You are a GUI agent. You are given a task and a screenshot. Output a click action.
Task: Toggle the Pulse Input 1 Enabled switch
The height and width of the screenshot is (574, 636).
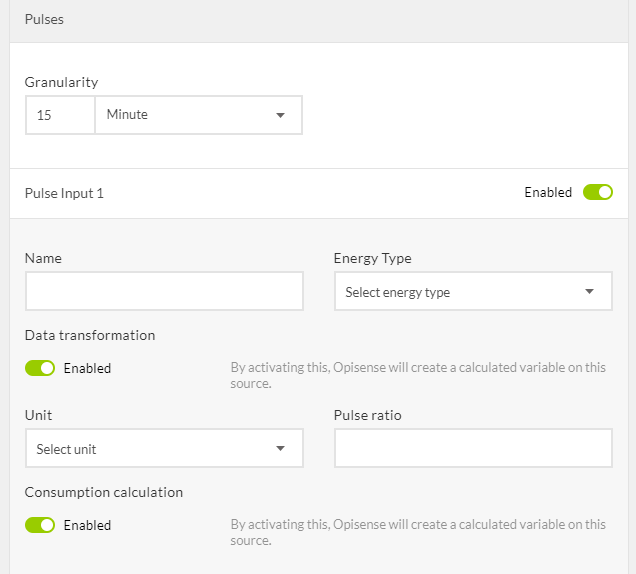point(598,192)
